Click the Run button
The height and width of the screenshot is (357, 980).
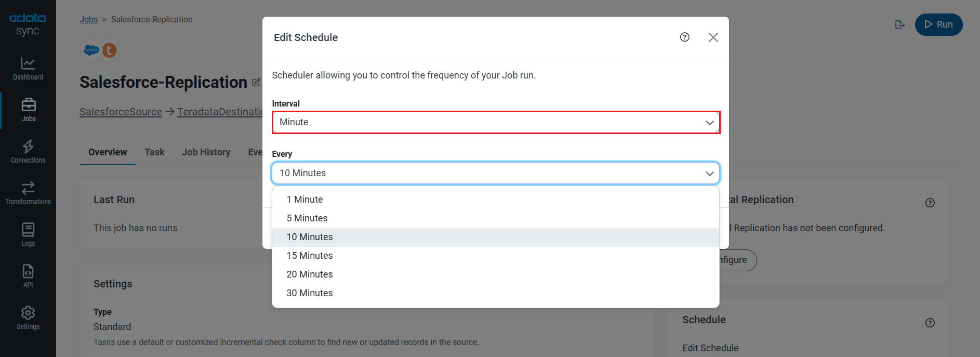coord(938,24)
